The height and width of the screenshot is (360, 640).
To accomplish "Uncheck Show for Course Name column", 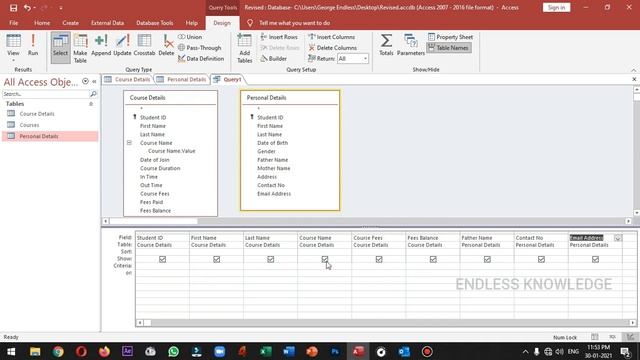I will (325, 259).
